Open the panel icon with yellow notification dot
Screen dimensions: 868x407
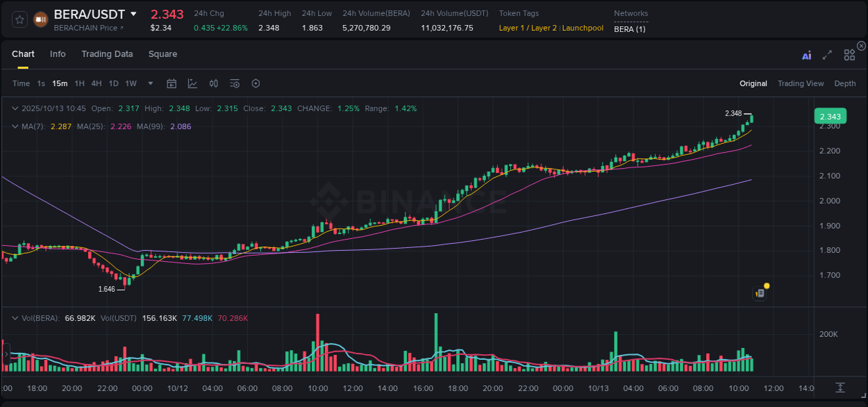tap(759, 292)
